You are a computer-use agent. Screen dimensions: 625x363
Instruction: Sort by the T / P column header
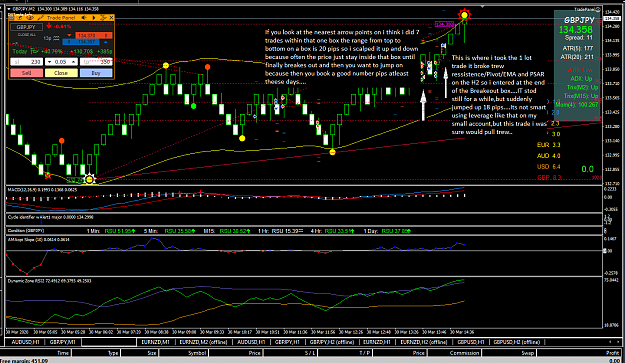345,353
